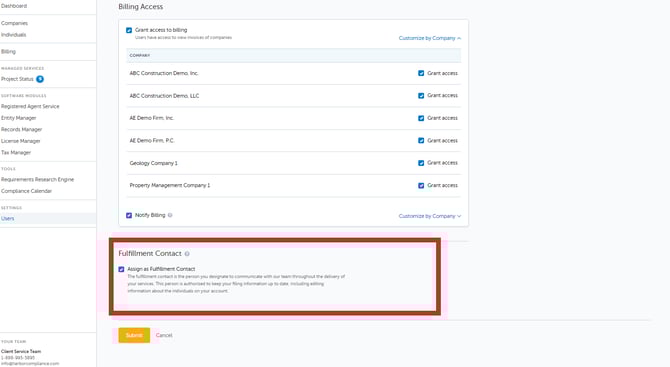
Task: Expand Customize by Company beside Notify Billing
Action: tap(430, 216)
